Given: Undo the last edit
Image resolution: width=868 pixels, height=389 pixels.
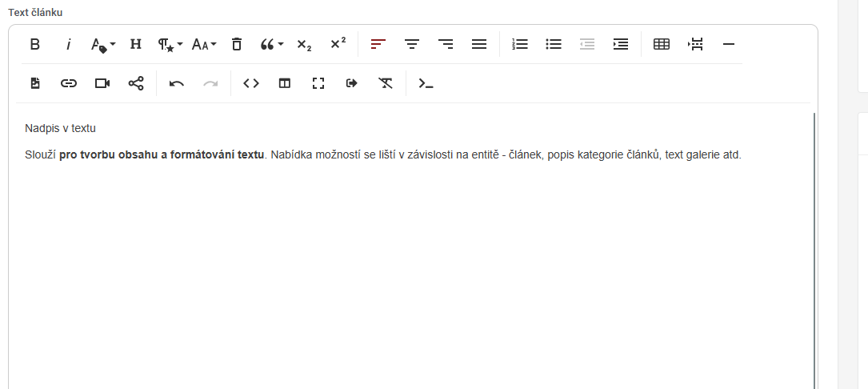Looking at the screenshot, I should click(177, 83).
